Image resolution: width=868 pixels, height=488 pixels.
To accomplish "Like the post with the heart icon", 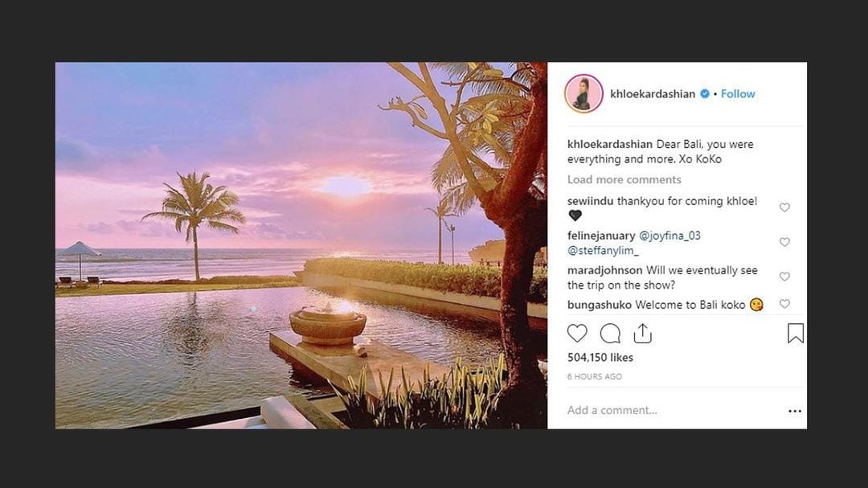I will point(577,333).
